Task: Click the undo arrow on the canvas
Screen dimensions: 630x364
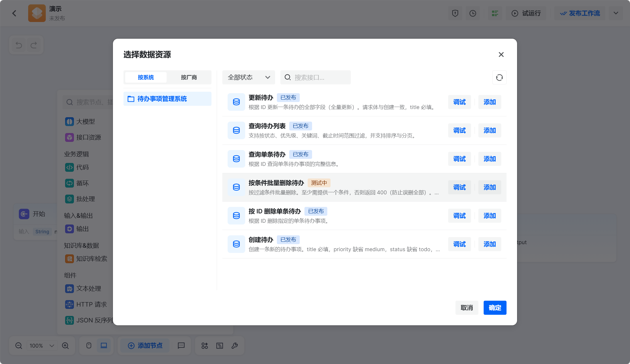Action: coord(19,45)
